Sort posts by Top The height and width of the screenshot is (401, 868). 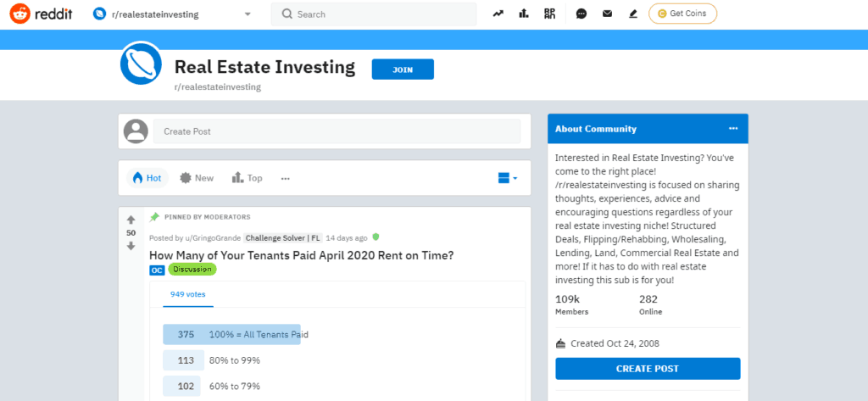pos(247,178)
